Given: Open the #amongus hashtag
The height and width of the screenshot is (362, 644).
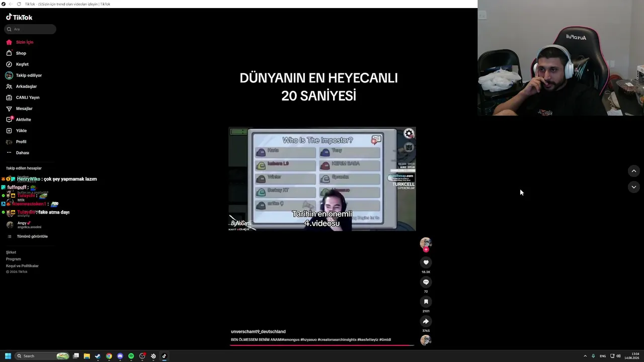Looking at the screenshot, I should 290,340.
